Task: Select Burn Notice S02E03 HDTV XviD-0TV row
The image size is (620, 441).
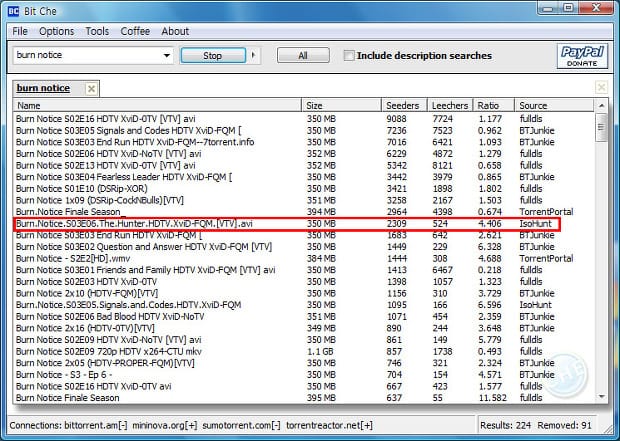Action: (x=304, y=282)
